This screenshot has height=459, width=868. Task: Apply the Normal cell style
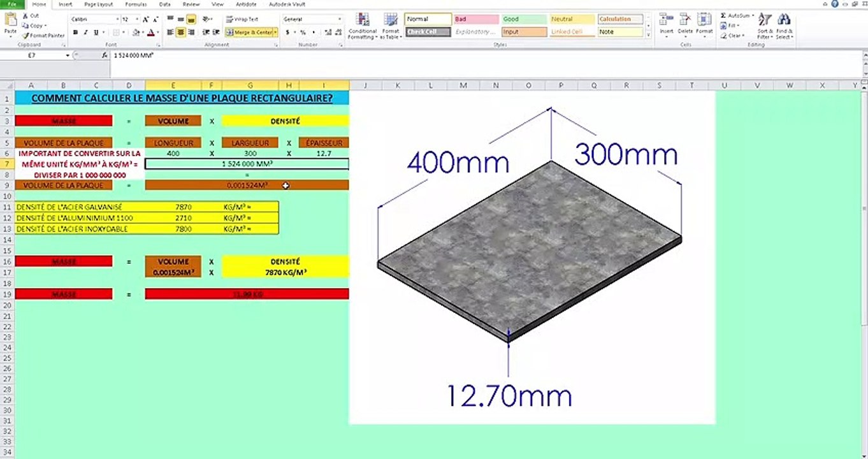(x=428, y=19)
